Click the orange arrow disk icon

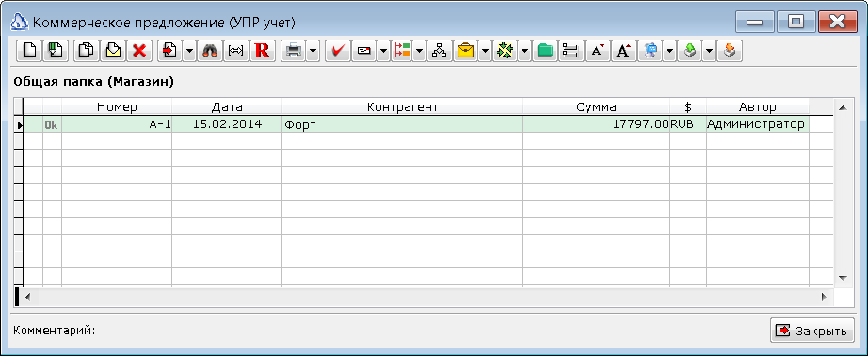pyautogui.click(x=729, y=51)
